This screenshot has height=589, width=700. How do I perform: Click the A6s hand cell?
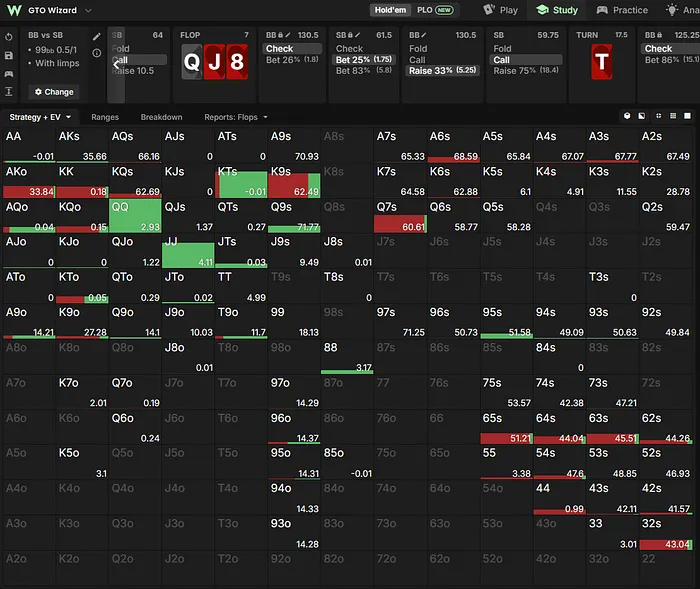[453, 146]
